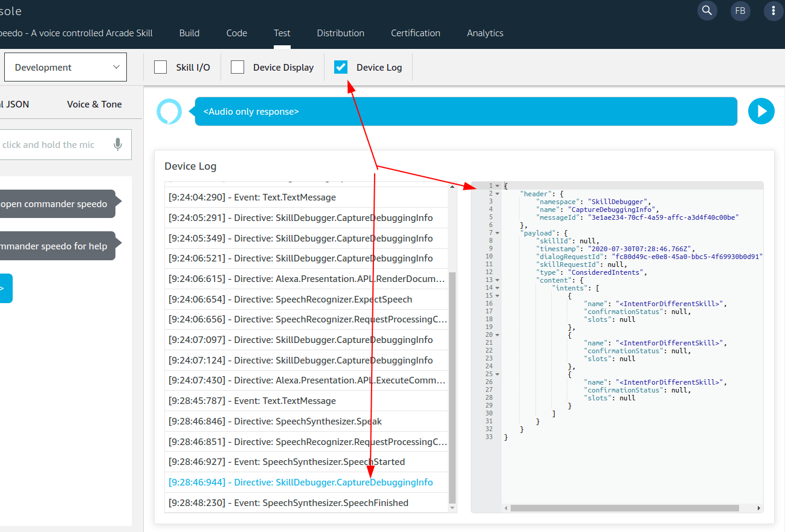785x532 pixels.
Task: Select log entry 9:28:46:927 SpeechStarted
Action: [306, 461]
